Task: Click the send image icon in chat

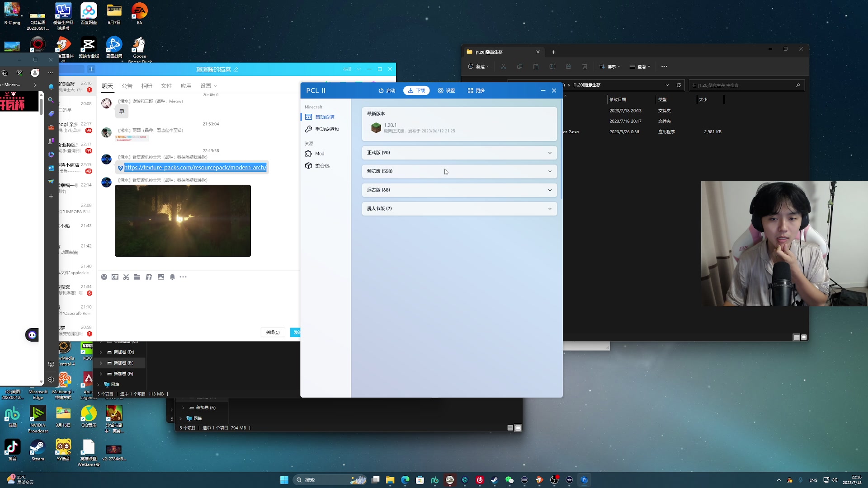Action: coord(161,277)
